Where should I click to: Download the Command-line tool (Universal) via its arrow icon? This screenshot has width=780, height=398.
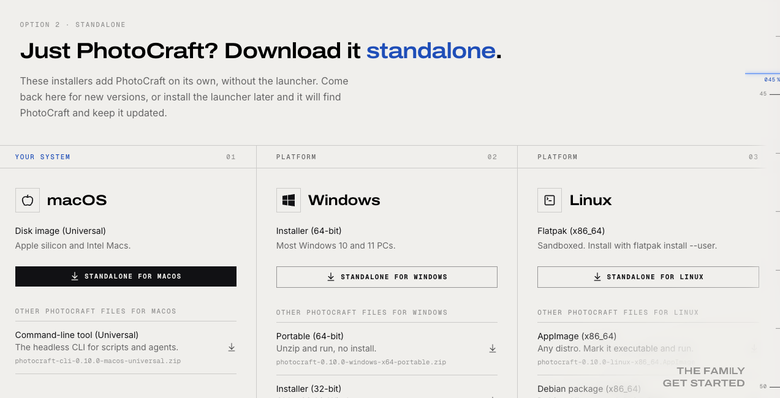(x=231, y=347)
